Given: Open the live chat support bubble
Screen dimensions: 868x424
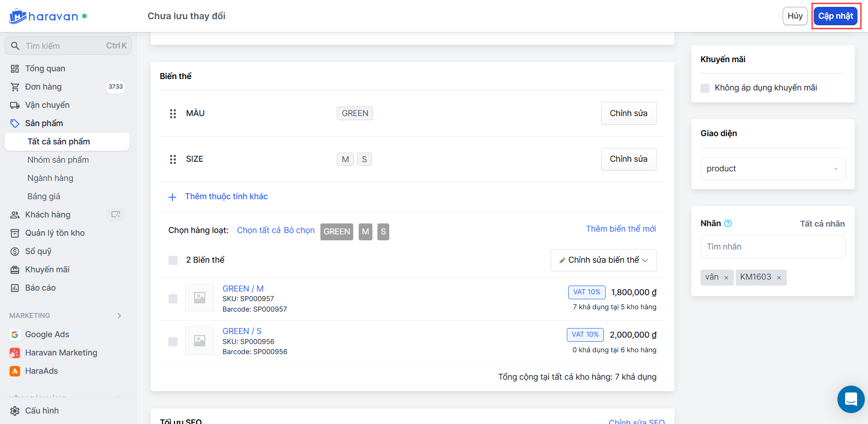Looking at the screenshot, I should point(851,399).
